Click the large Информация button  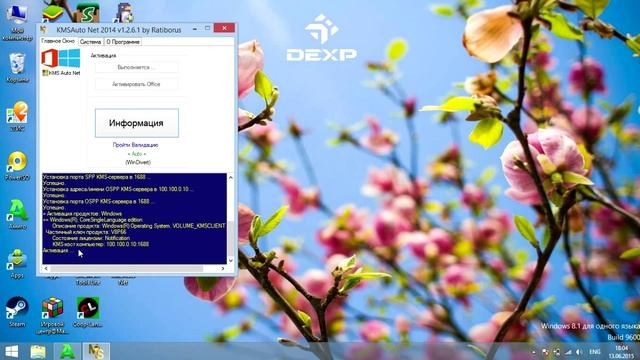coord(136,123)
